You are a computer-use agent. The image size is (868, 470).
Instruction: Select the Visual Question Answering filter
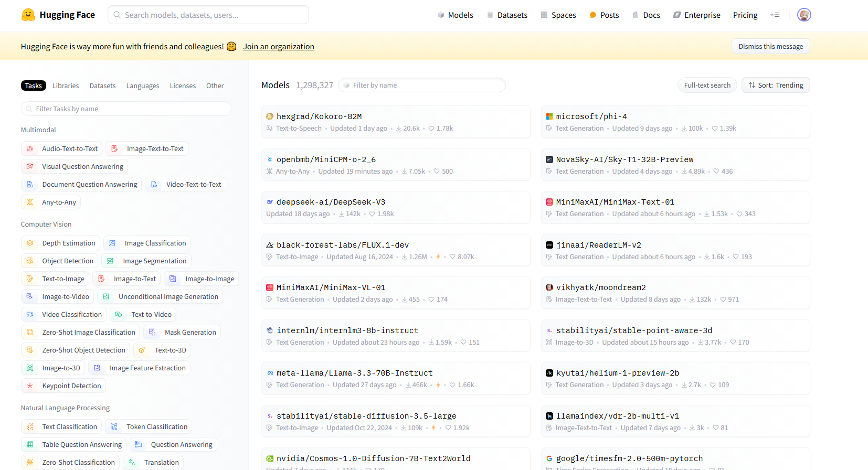75,167
